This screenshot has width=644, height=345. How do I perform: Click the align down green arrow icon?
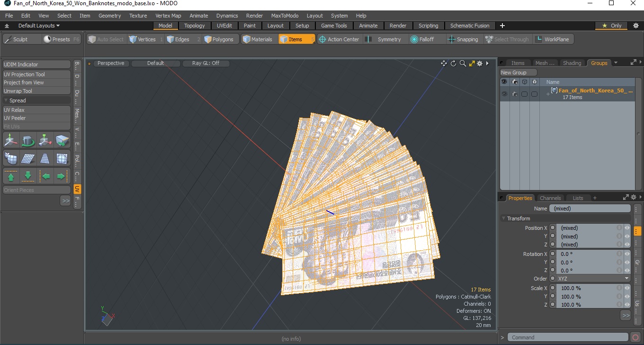point(28,176)
